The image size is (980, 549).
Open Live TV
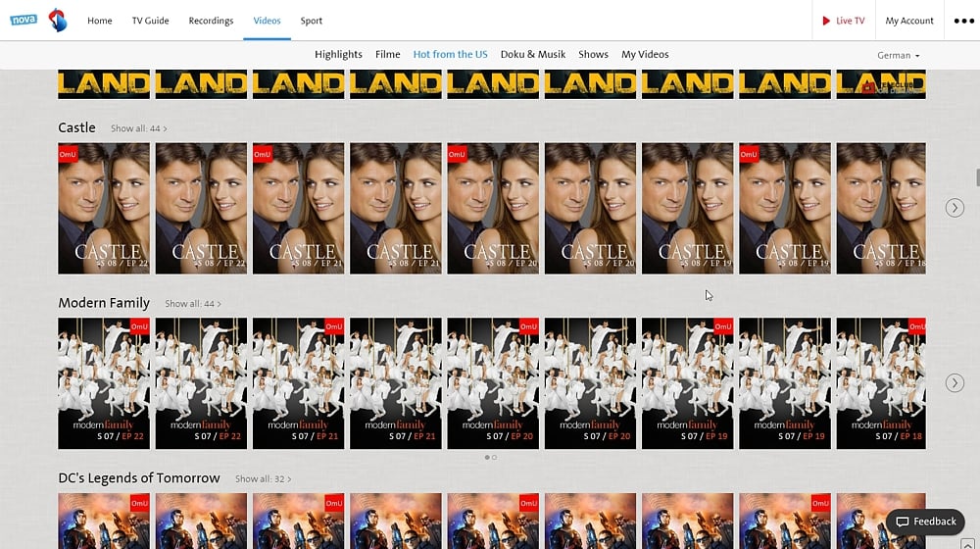[x=843, y=21]
